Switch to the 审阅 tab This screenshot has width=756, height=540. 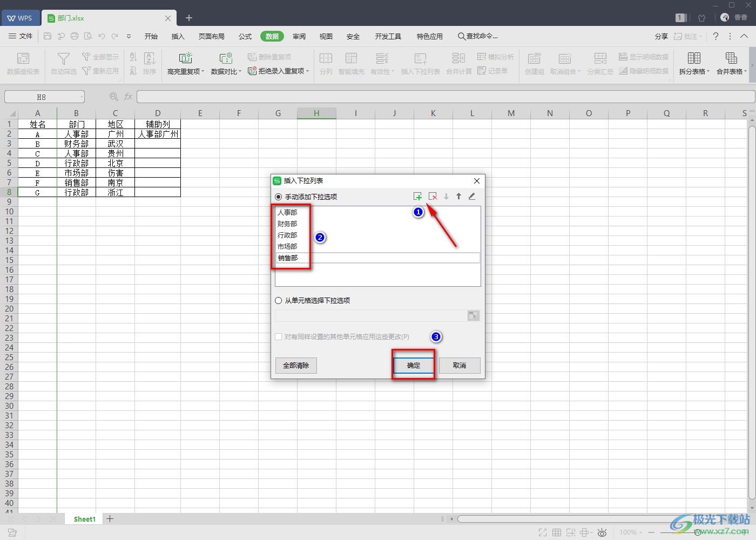[299, 36]
